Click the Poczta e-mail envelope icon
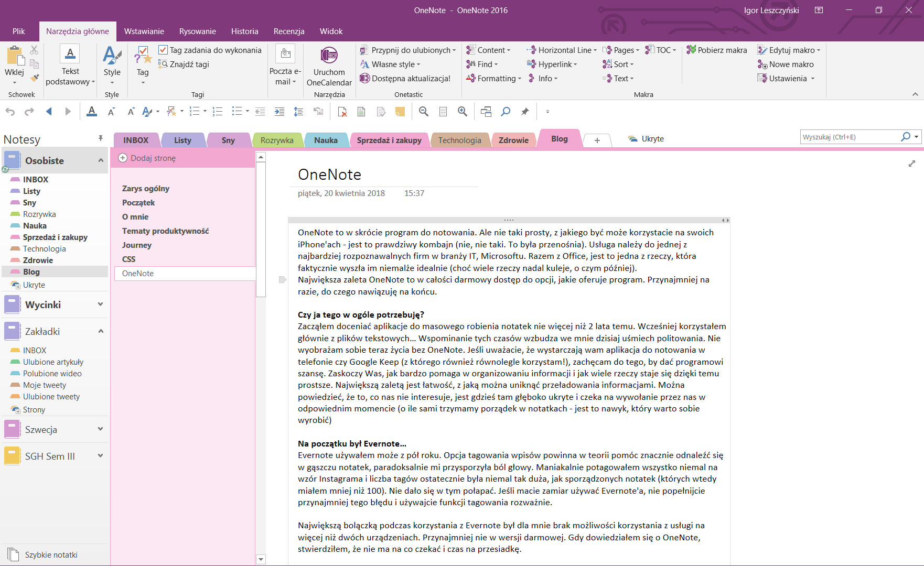Viewport: 924px width, 566px height. tap(285, 53)
